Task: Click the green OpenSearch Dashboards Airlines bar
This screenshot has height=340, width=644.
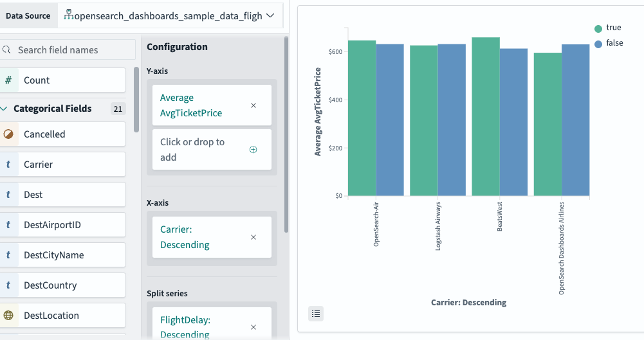Action: click(548, 124)
